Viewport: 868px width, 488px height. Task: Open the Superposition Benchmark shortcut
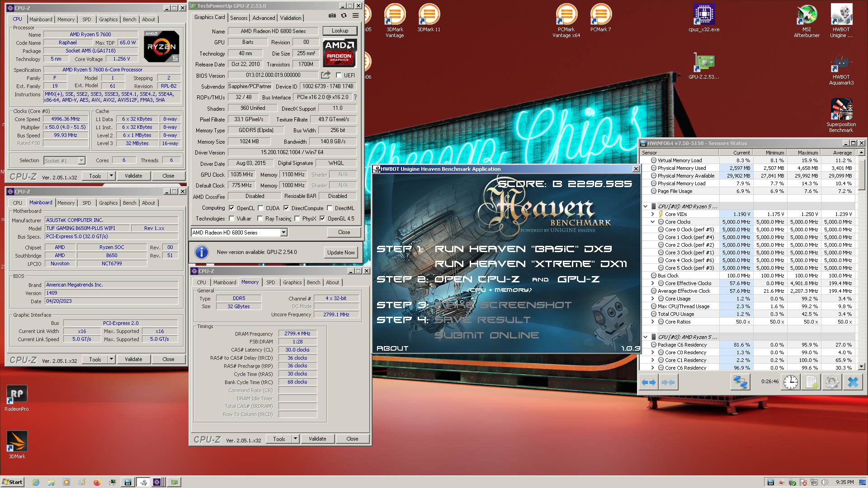841,116
